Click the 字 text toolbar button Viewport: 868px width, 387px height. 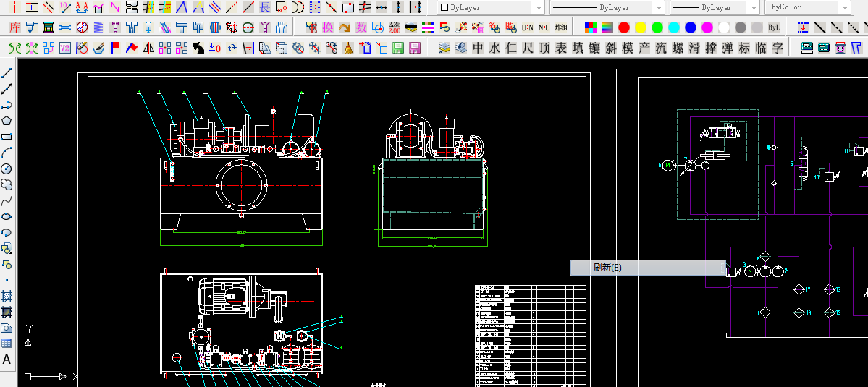(x=778, y=48)
